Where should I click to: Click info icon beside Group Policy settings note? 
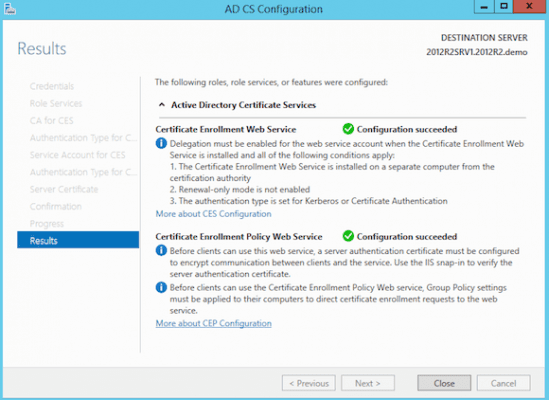tap(161, 287)
